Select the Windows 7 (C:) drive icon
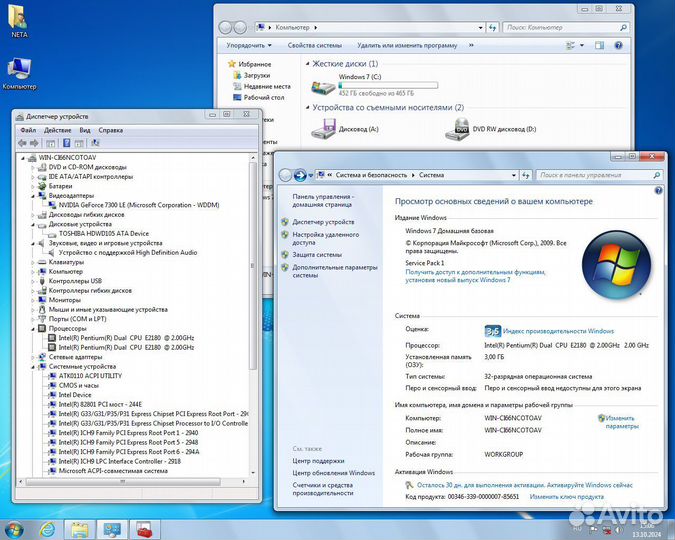Screen dimensions: 675x540 pos(323,87)
